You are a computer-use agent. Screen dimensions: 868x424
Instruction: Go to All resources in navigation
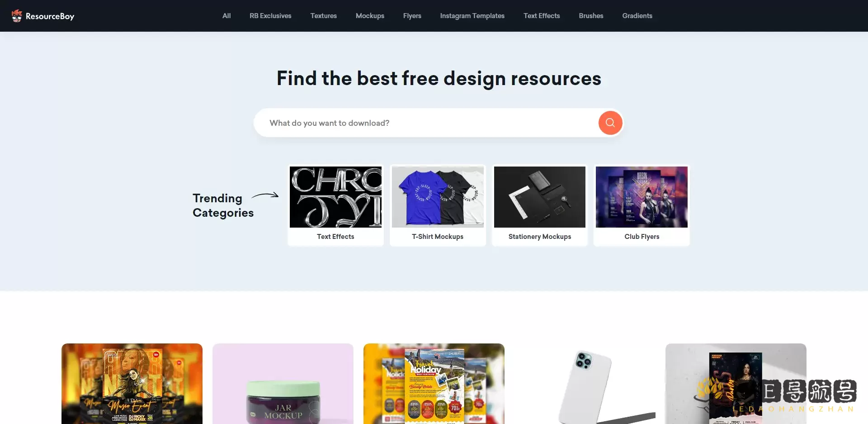point(226,16)
